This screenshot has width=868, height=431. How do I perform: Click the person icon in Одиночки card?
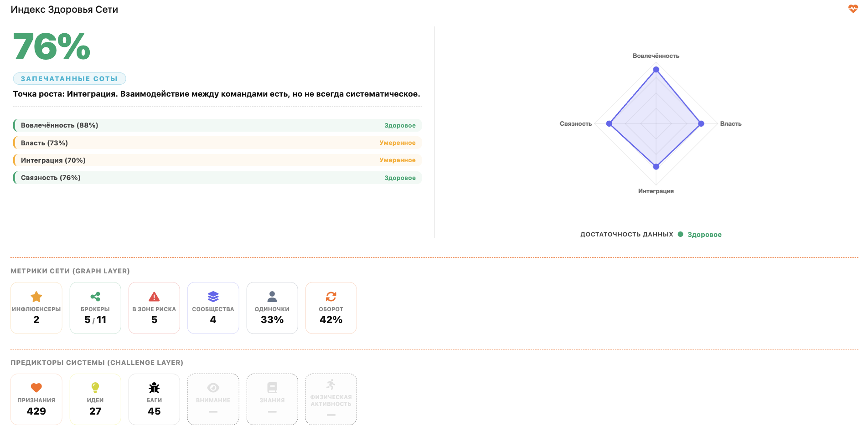(272, 297)
